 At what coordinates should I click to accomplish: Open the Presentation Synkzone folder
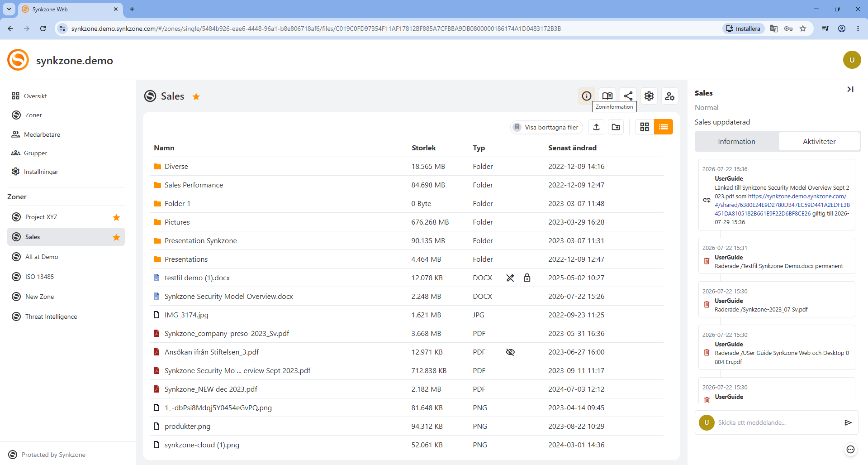200,241
